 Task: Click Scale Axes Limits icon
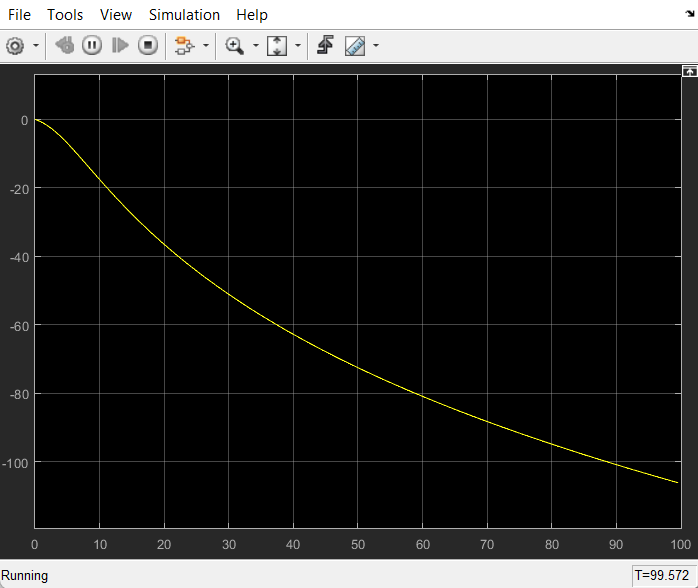[277, 45]
